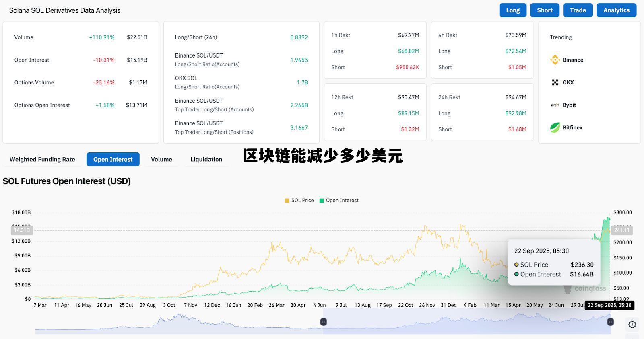Click 24h Rekt Long value $92.98M

click(x=516, y=113)
